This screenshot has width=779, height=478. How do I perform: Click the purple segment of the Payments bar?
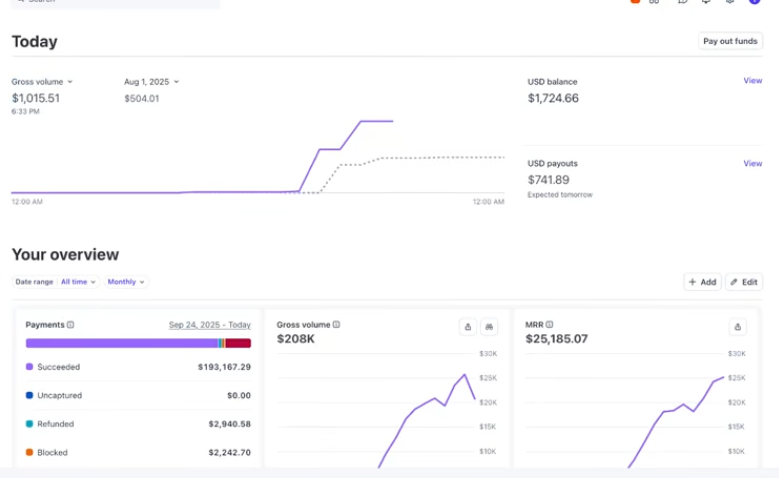click(x=122, y=343)
